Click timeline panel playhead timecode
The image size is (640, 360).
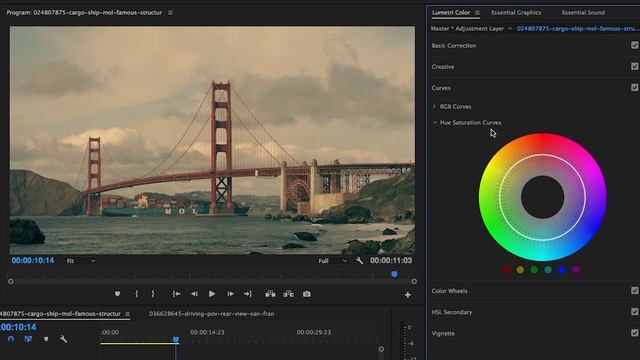tap(18, 327)
